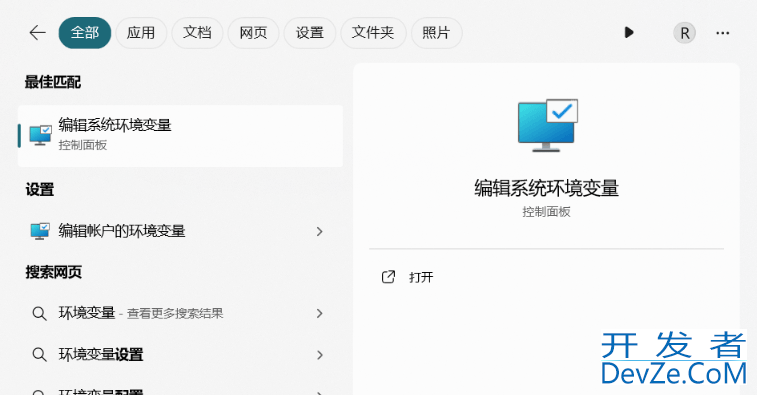Switch to the 网页 filter tab
The height and width of the screenshot is (395, 757).
click(x=253, y=33)
